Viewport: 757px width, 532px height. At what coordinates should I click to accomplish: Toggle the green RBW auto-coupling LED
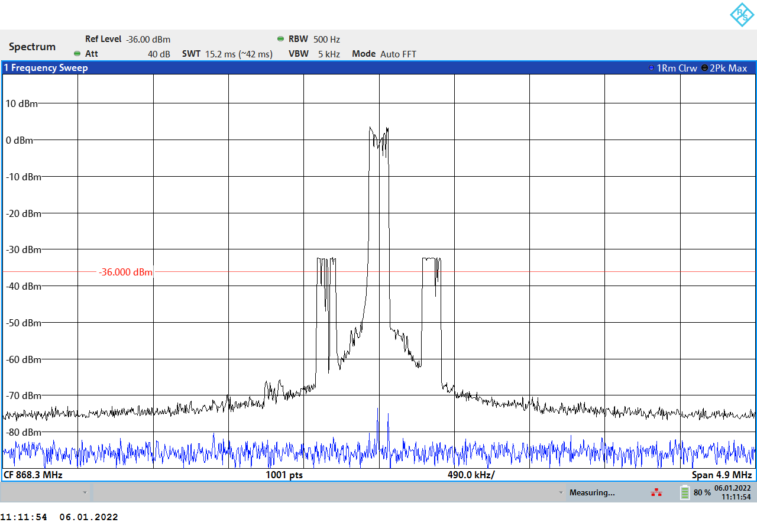coord(280,38)
